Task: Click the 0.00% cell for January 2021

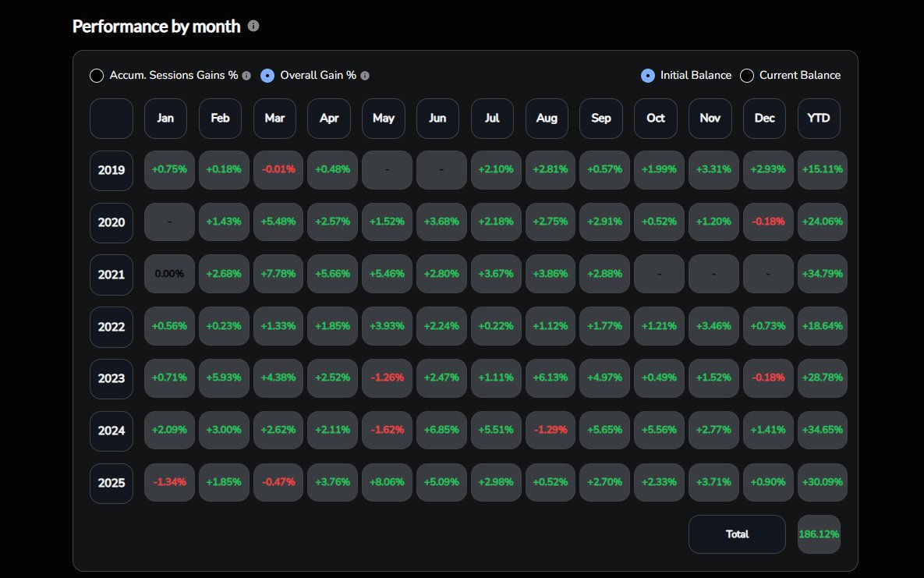Action: click(169, 274)
